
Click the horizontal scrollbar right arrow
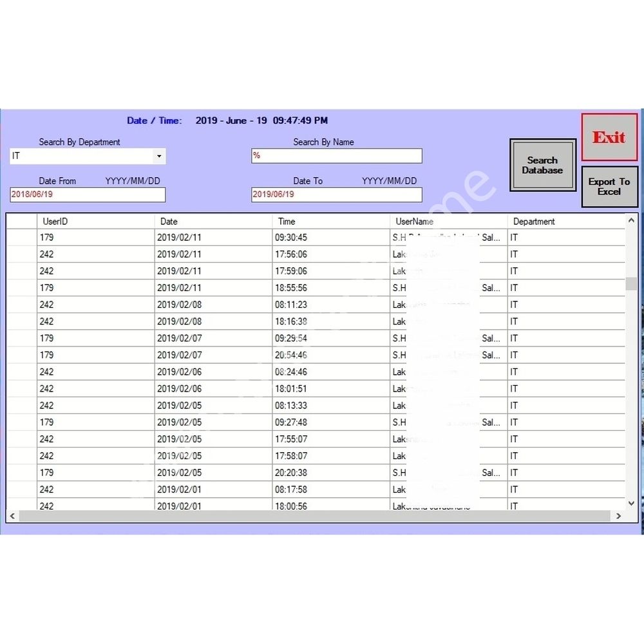618,516
